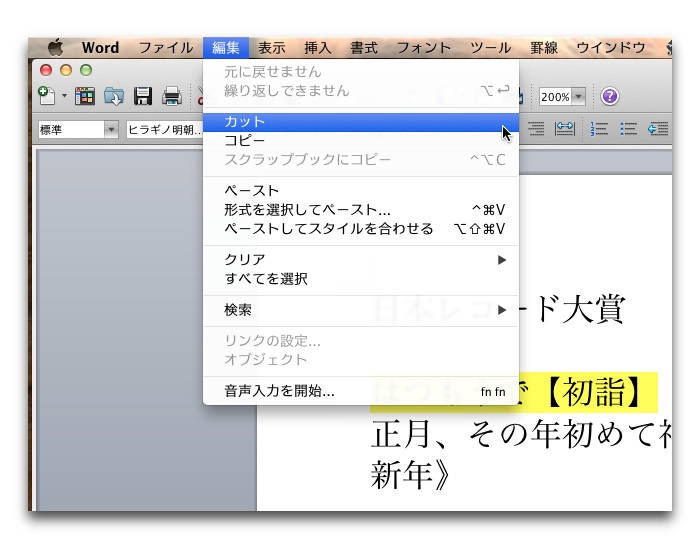Open the ファイル menu

[x=166, y=47]
